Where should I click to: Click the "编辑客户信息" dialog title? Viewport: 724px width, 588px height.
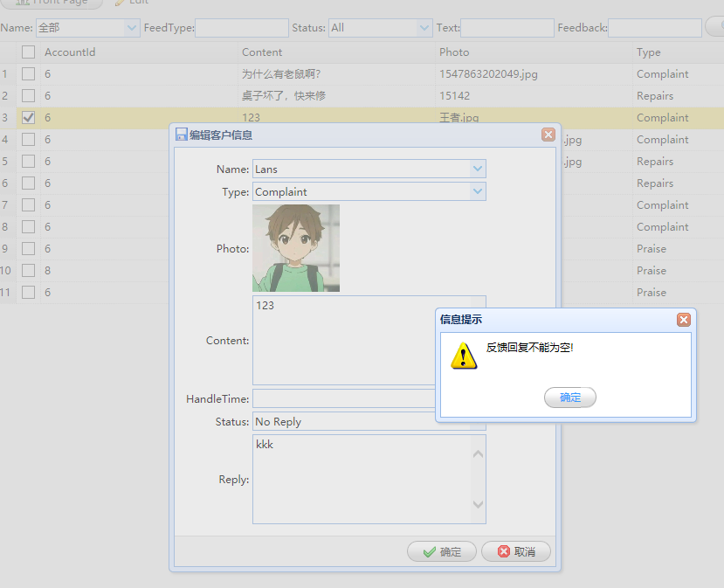221,135
